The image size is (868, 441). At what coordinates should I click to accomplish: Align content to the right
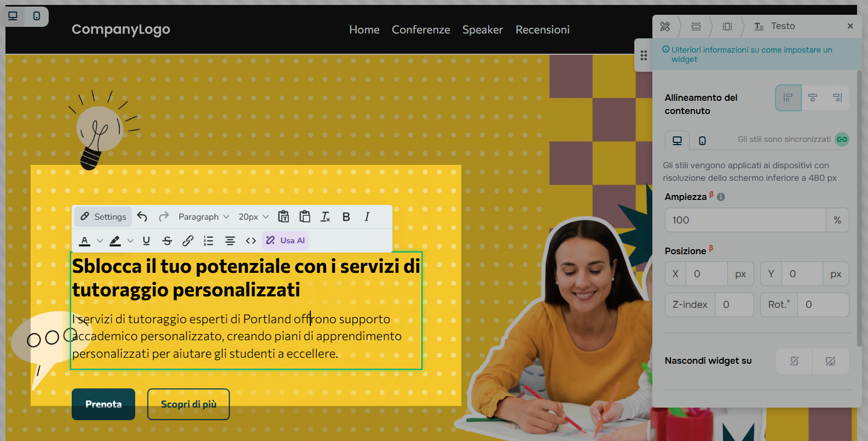[837, 98]
